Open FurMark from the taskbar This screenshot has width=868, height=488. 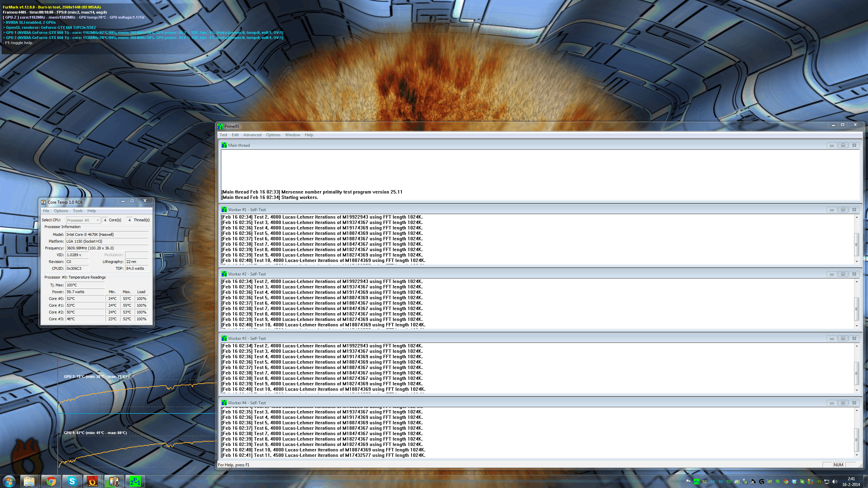92,481
